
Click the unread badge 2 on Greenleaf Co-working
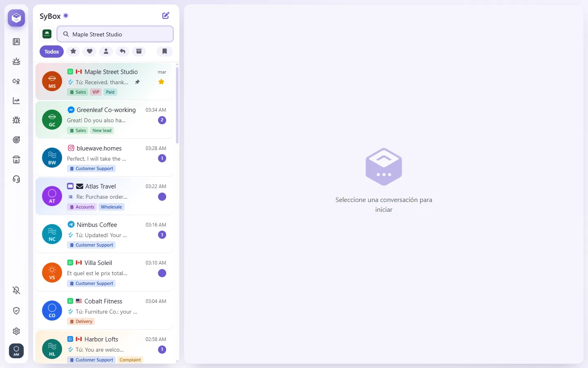(162, 120)
